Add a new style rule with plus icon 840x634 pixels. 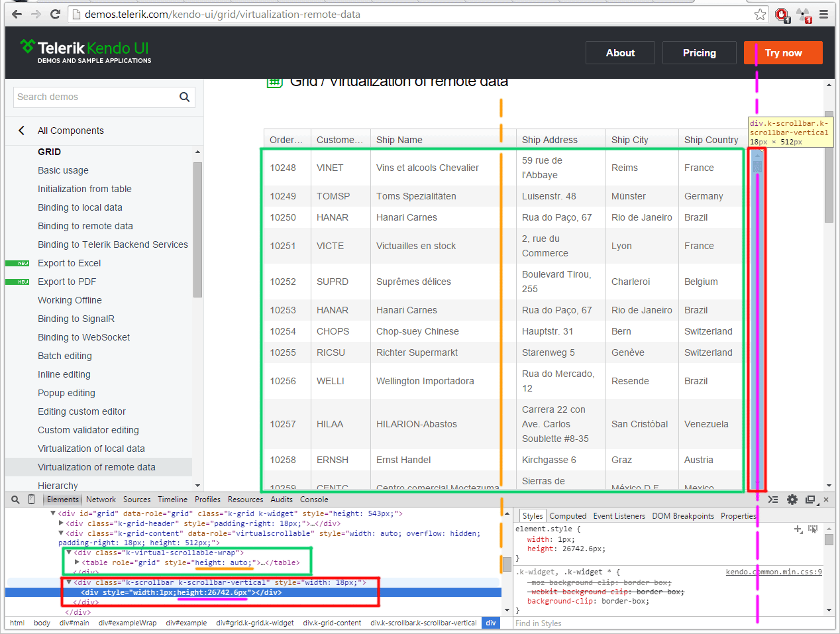(798, 529)
